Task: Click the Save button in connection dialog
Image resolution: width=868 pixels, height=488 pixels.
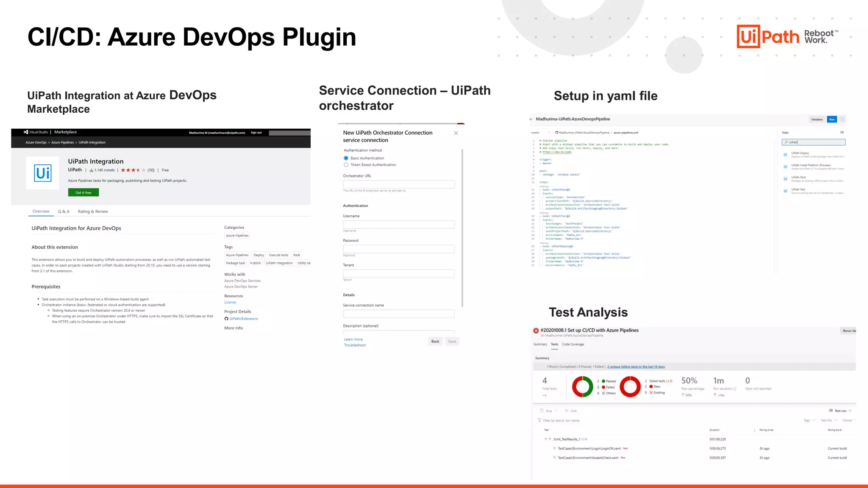Action: [452, 341]
